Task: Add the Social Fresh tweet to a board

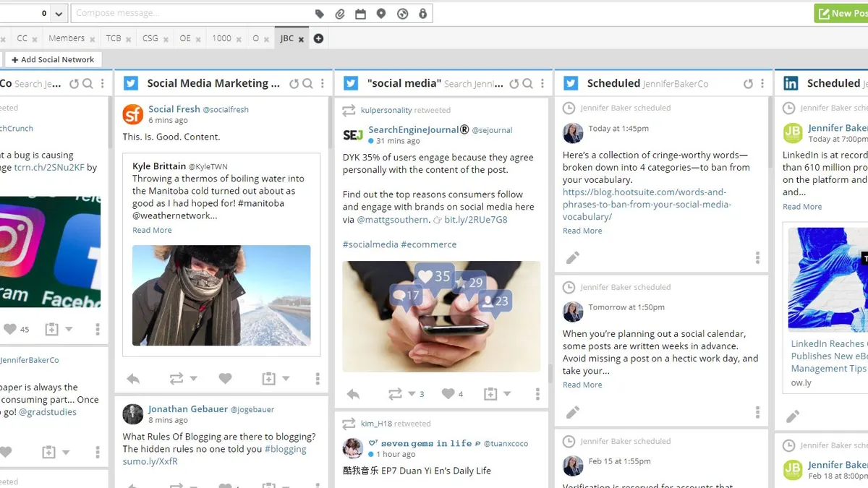Action: tap(268, 378)
